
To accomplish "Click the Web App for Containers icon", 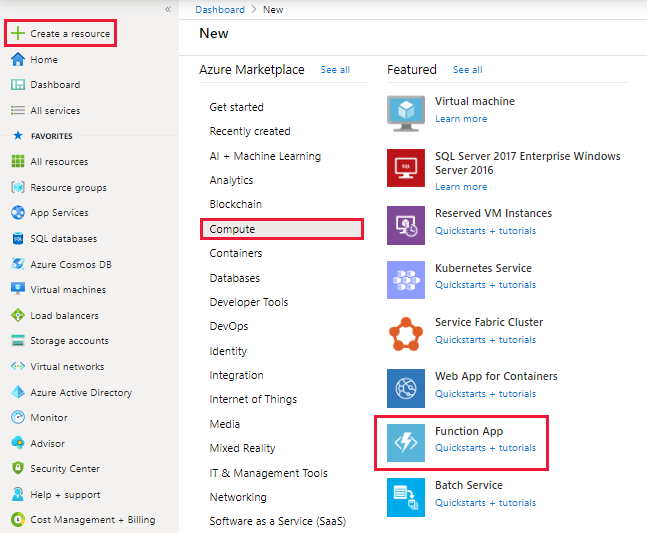I will tap(406, 388).
